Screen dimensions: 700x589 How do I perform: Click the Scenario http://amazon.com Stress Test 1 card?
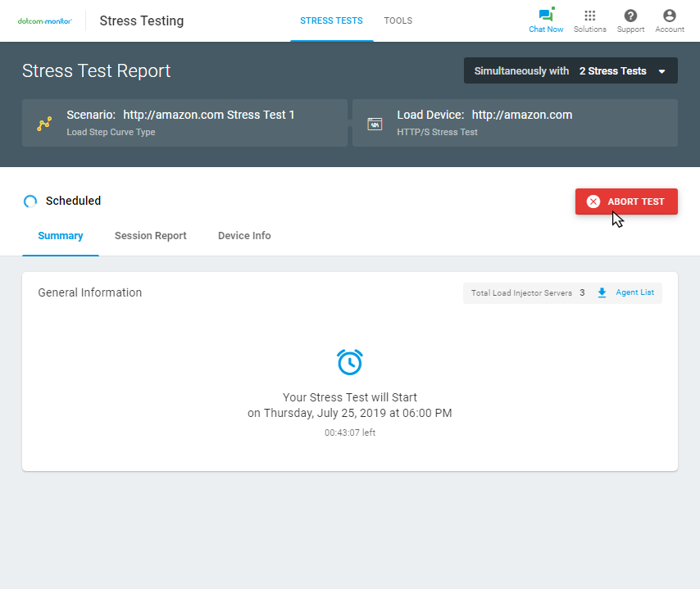click(x=184, y=123)
